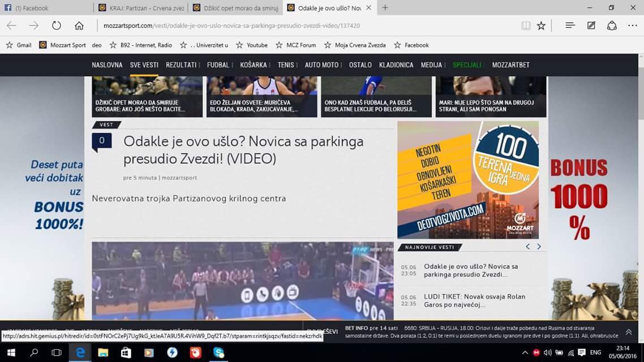Screen dimensions: 644x362
Task: Open Skype from the taskbar
Action: (x=218, y=352)
